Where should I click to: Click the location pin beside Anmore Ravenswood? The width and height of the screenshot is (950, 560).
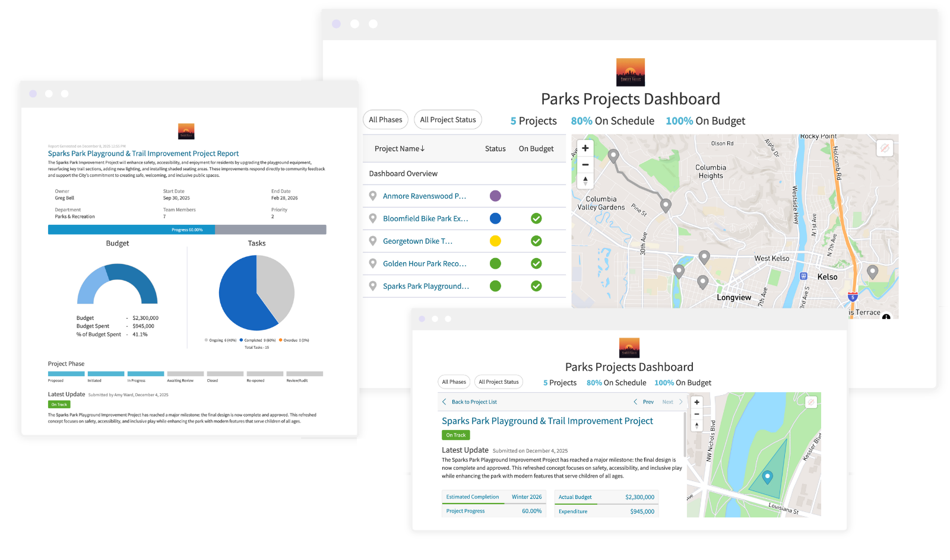[x=373, y=196]
